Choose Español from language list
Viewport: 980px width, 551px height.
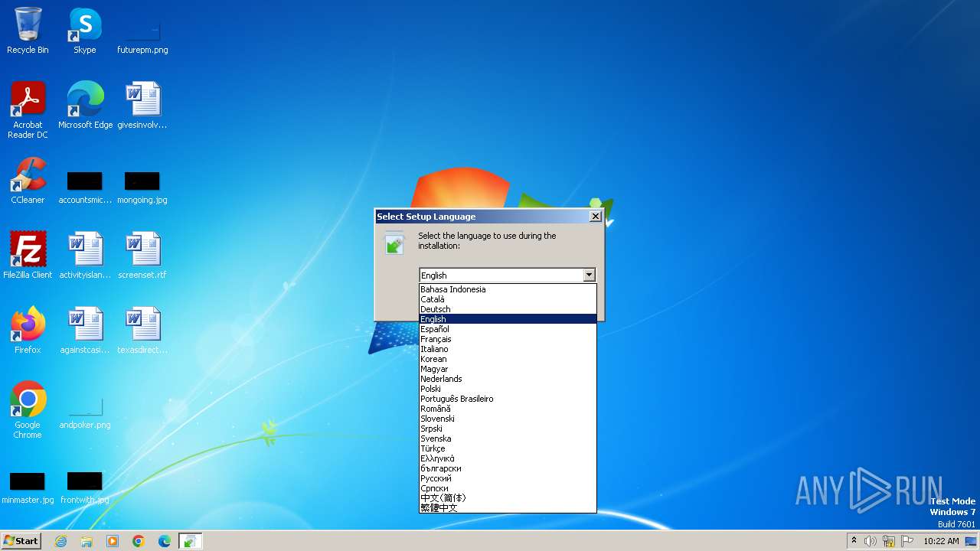[x=508, y=329]
